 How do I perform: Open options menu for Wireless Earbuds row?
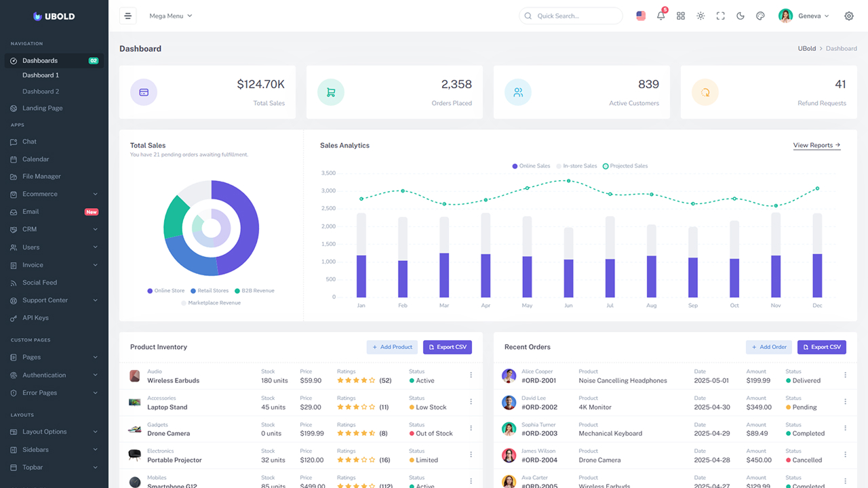tap(471, 375)
